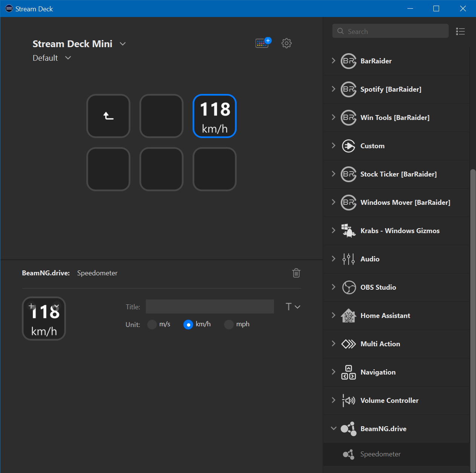Expand the Windows Mover [BarRaider] chevron
The height and width of the screenshot is (473, 476).
click(x=334, y=202)
